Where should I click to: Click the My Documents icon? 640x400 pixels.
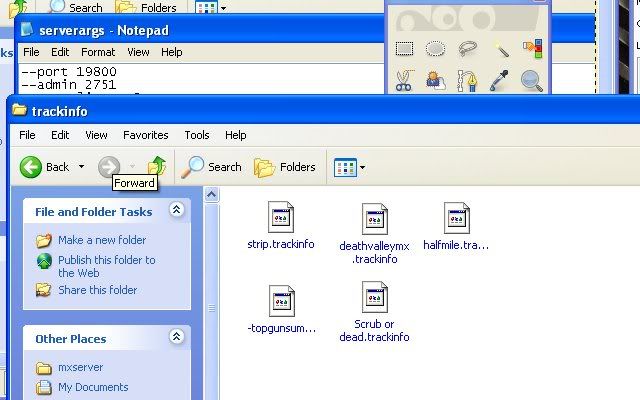coord(44,388)
